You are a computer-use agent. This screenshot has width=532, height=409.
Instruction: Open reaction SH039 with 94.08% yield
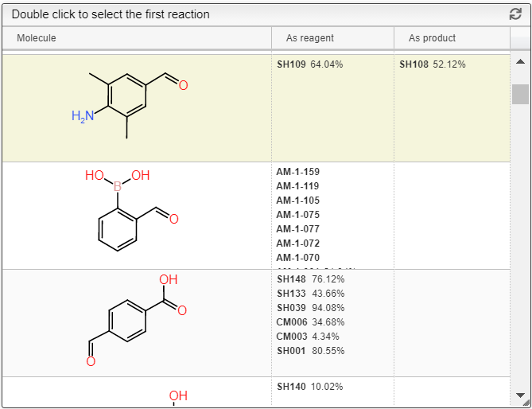coord(310,307)
